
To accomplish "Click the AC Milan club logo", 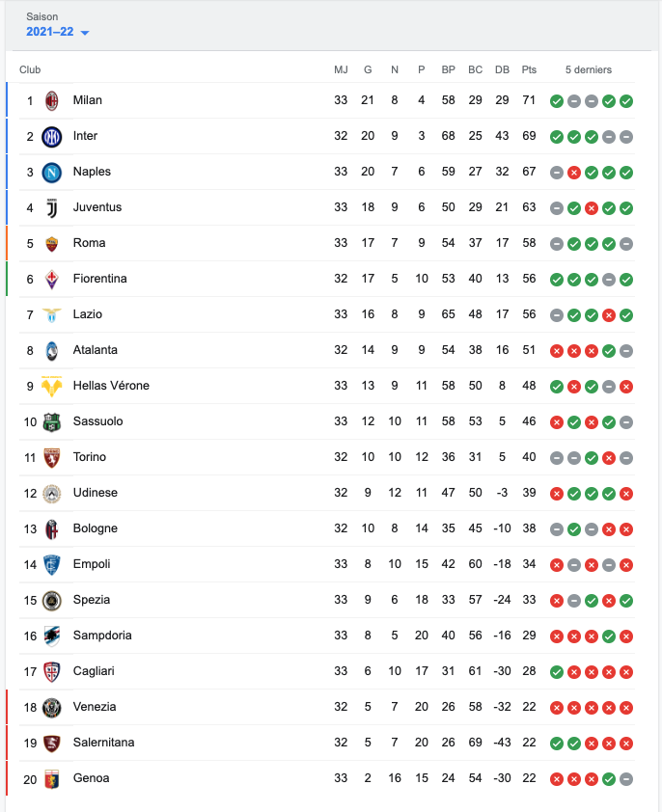I will (51, 100).
